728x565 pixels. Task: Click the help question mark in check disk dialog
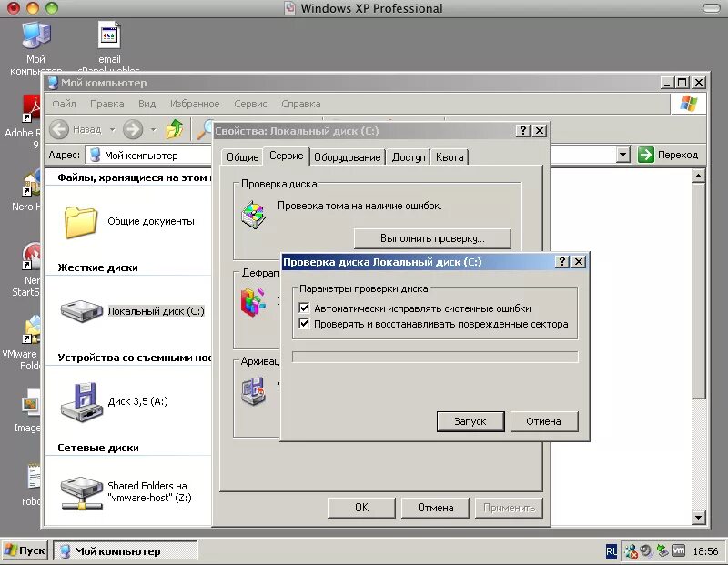561,262
